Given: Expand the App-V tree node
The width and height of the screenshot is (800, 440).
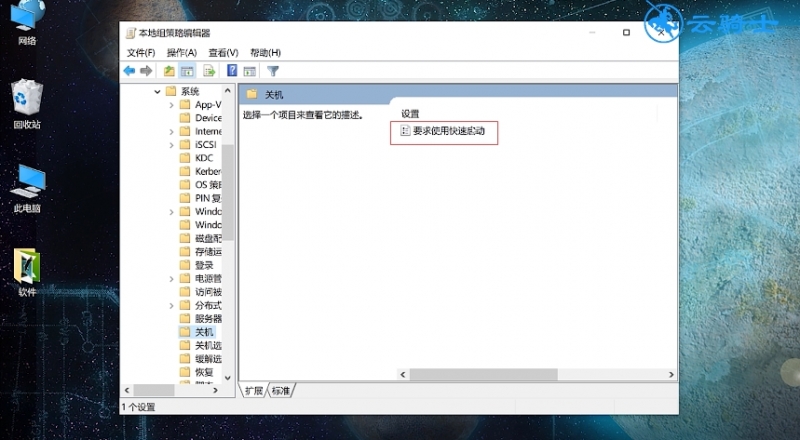Looking at the screenshot, I should point(171,105).
